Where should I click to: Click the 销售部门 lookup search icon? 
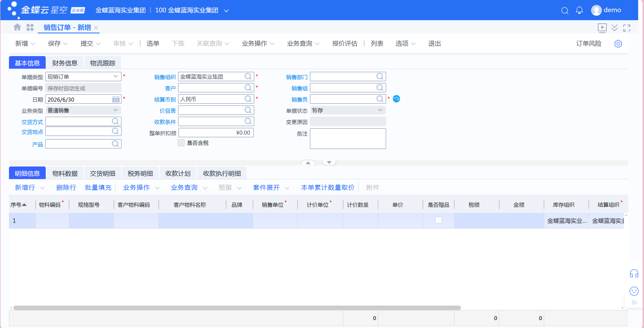pyautogui.click(x=380, y=76)
